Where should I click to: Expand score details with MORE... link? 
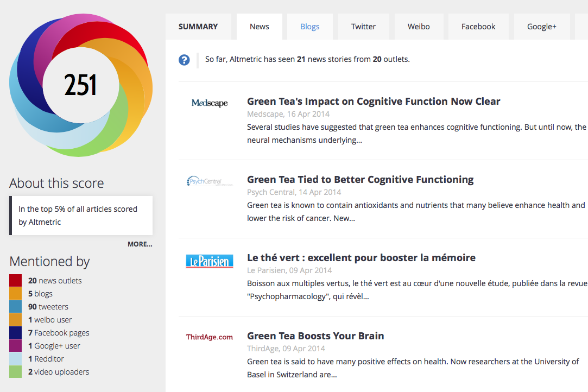pos(140,244)
